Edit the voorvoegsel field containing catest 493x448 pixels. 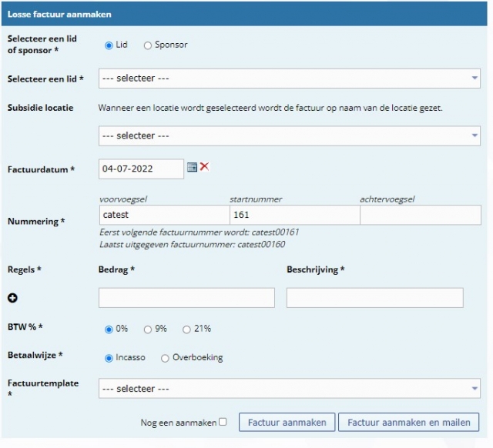coord(163,216)
